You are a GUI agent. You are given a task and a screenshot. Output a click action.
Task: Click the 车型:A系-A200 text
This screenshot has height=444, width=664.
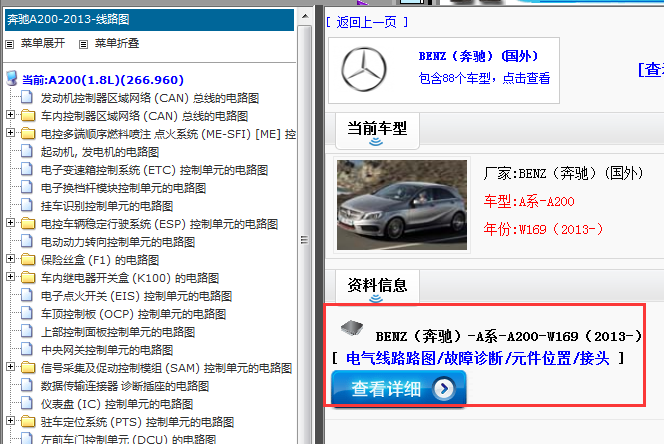tap(529, 201)
